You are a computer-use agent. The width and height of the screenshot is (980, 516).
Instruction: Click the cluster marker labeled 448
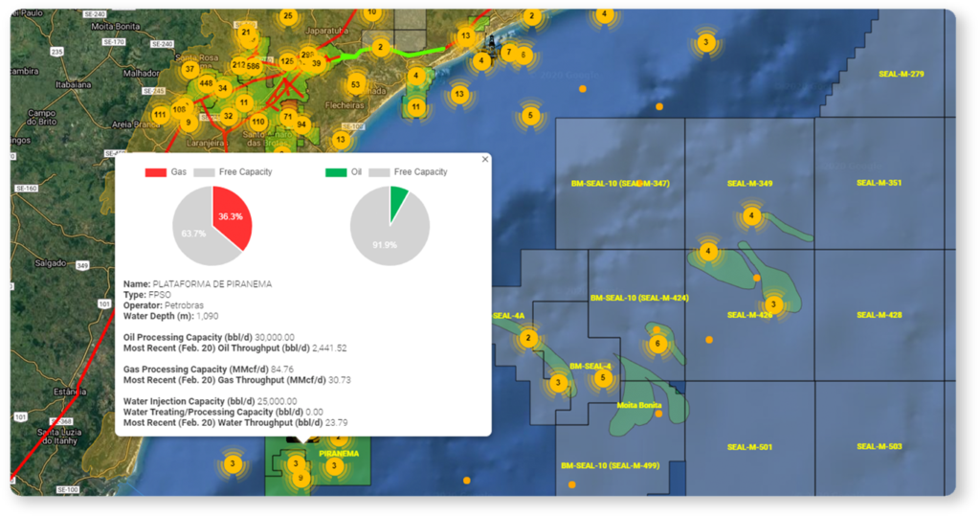click(206, 83)
